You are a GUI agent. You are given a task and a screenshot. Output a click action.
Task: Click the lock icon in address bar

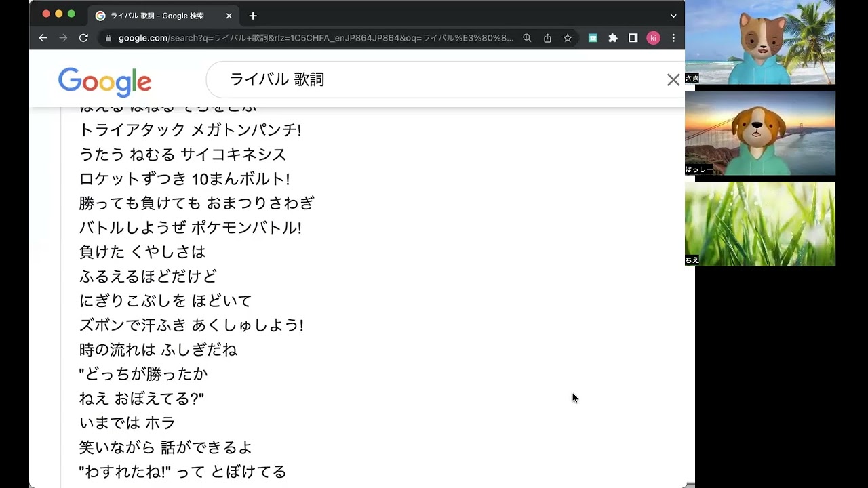[x=108, y=38]
